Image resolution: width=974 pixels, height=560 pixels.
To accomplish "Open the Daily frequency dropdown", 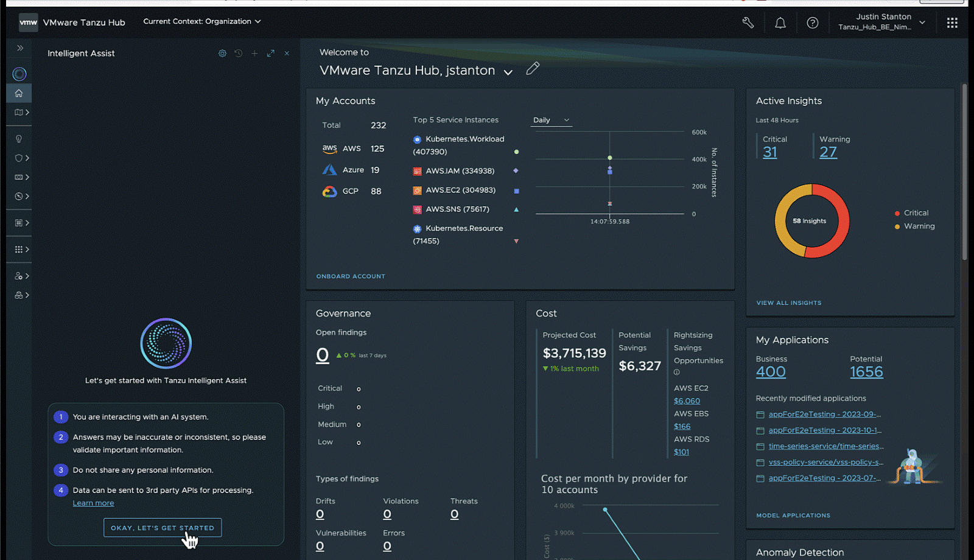I will [x=550, y=120].
